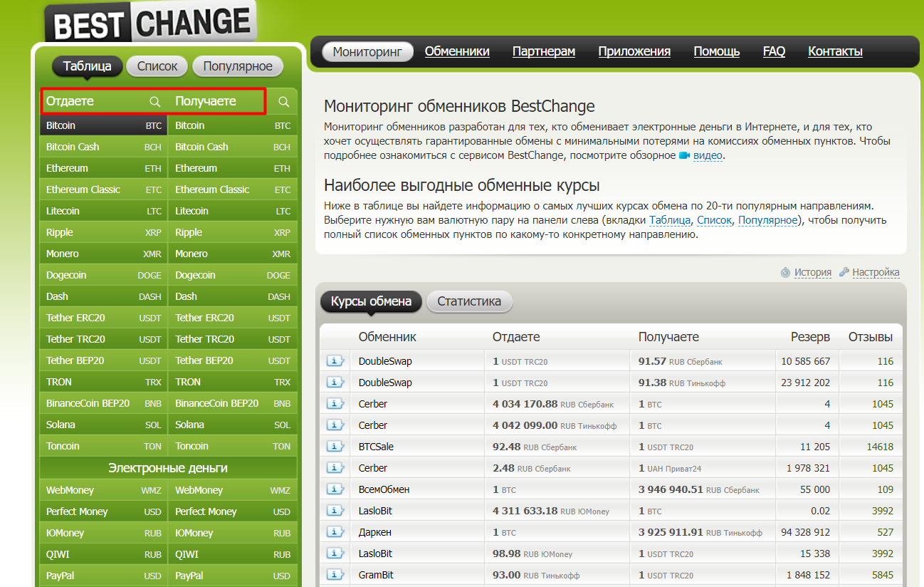
Task: Select Monero XMR in the Отдаете column
Action: coord(104,254)
